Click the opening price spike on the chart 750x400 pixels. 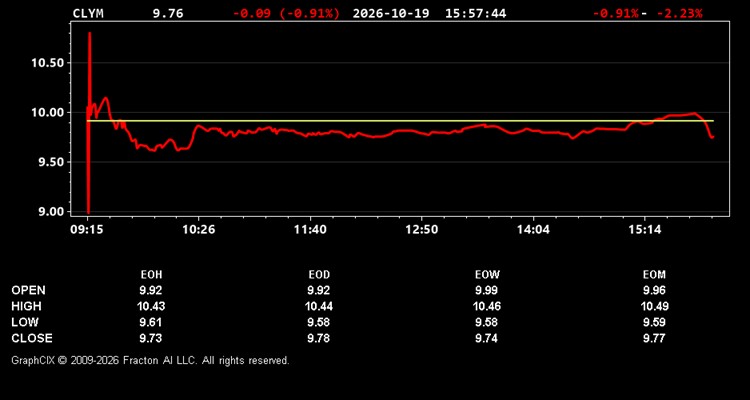coord(89,122)
